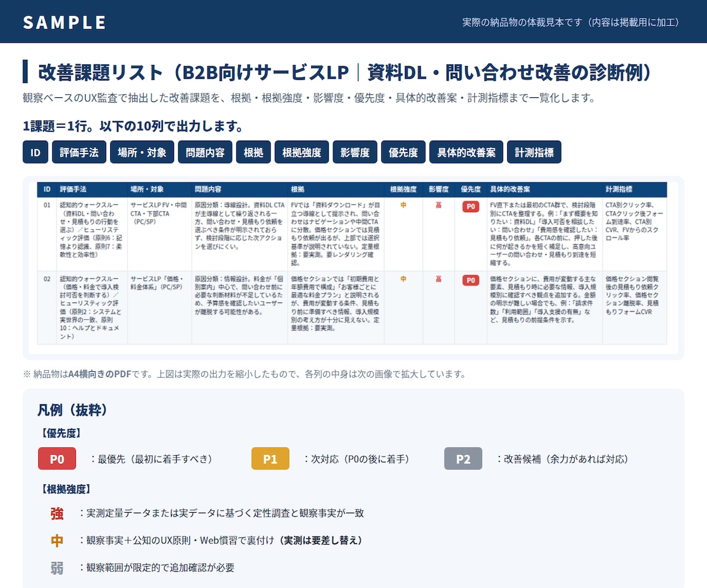The width and height of the screenshot is (707, 588).
Task: Click the 具体的改善案 chip button
Action: pyautogui.click(x=467, y=152)
